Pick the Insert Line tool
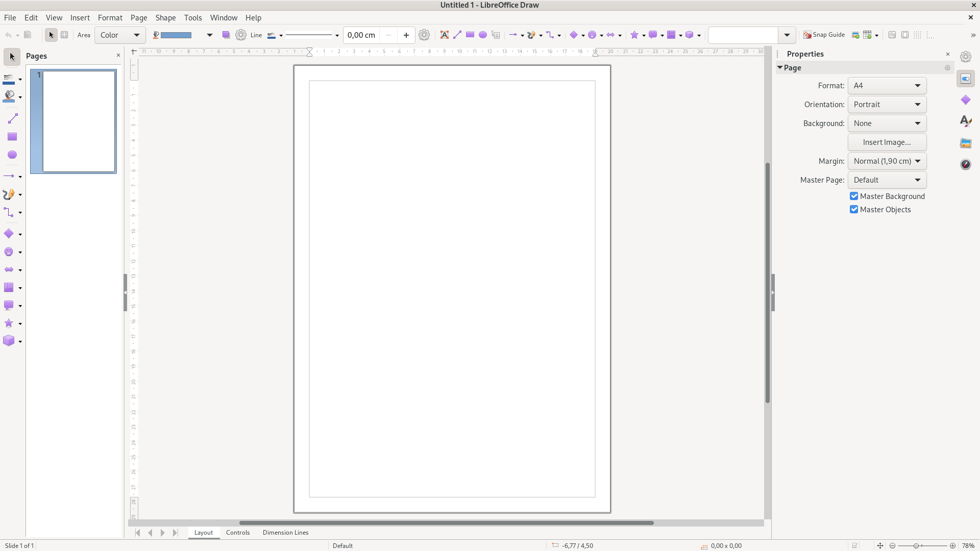This screenshot has width=980, height=551. coord(12,118)
